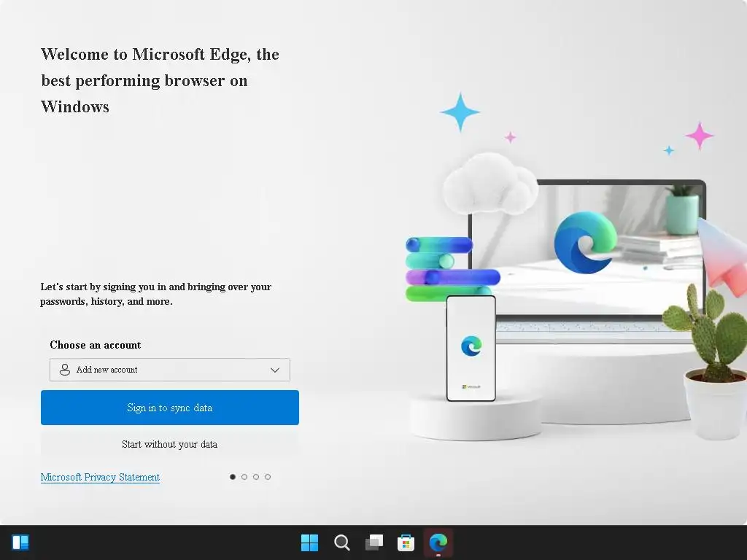This screenshot has height=560, width=747.
Task: Jump to the fourth page indicator dot
Action: pyautogui.click(x=268, y=477)
